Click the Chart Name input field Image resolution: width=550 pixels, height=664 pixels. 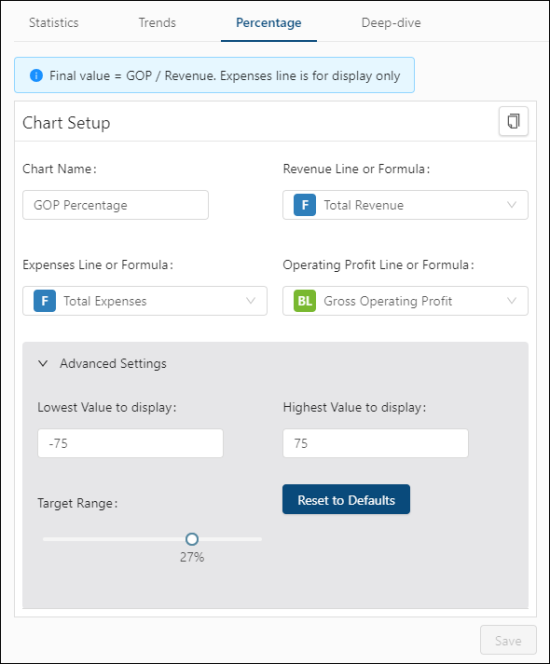[115, 205]
